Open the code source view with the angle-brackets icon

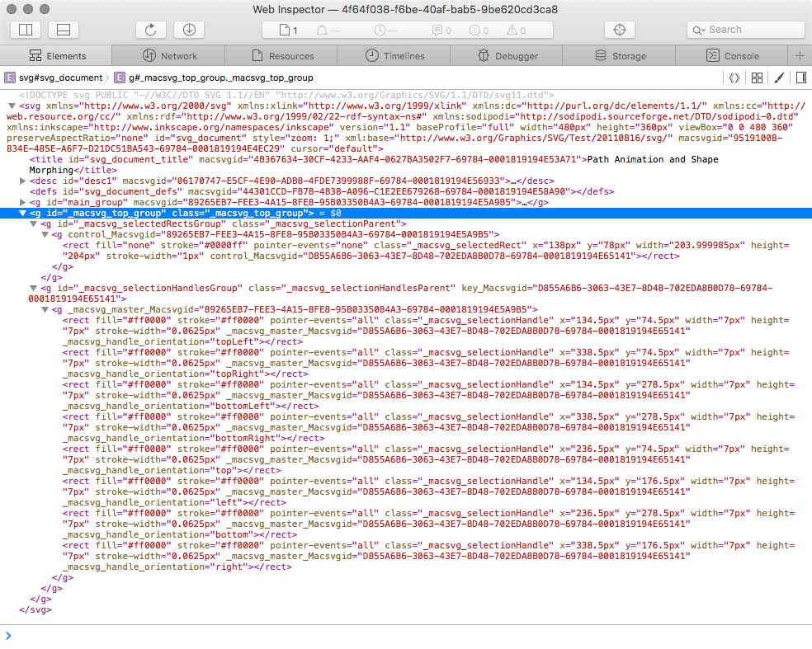click(735, 77)
